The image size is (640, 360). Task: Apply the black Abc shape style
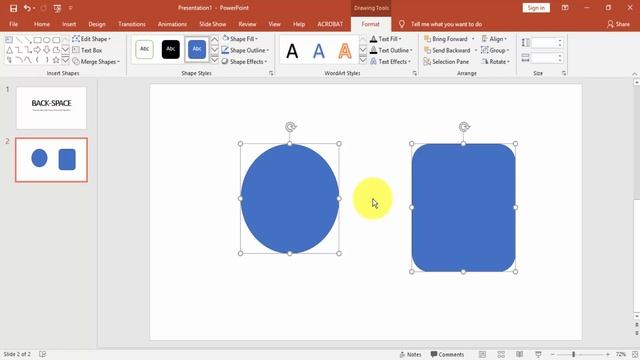coord(171,49)
